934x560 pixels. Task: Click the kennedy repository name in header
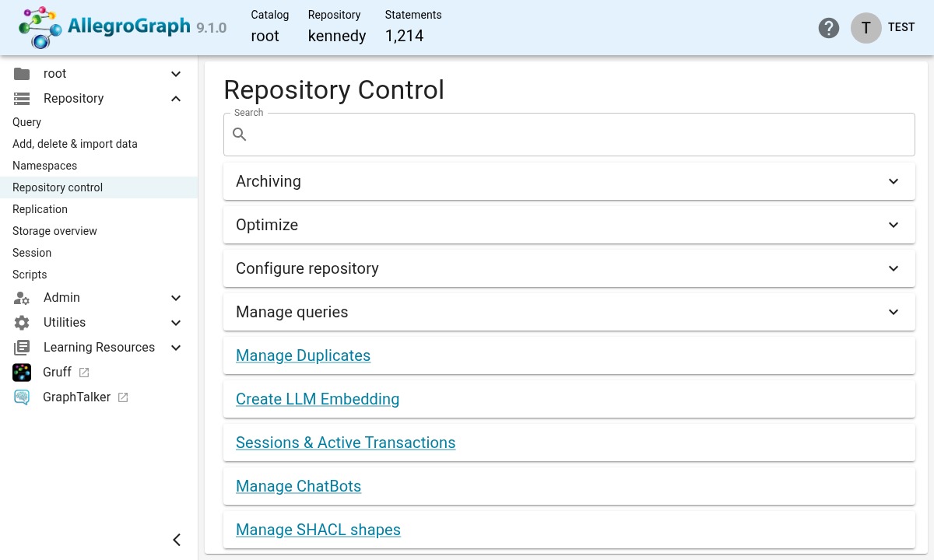click(x=337, y=36)
